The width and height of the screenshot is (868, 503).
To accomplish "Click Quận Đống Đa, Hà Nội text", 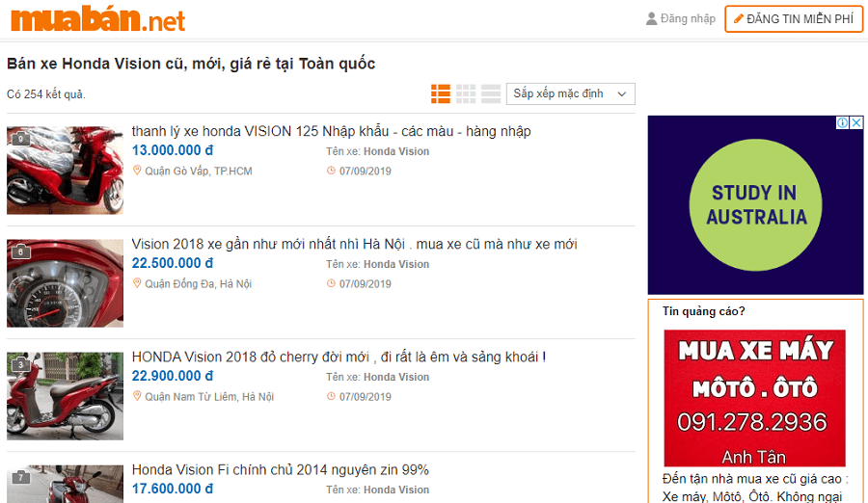I will coord(198,284).
